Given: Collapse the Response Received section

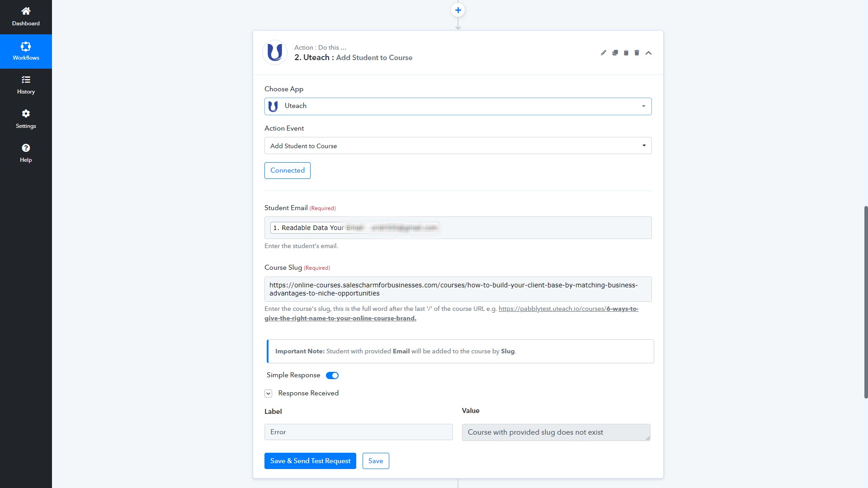Looking at the screenshot, I should (269, 394).
